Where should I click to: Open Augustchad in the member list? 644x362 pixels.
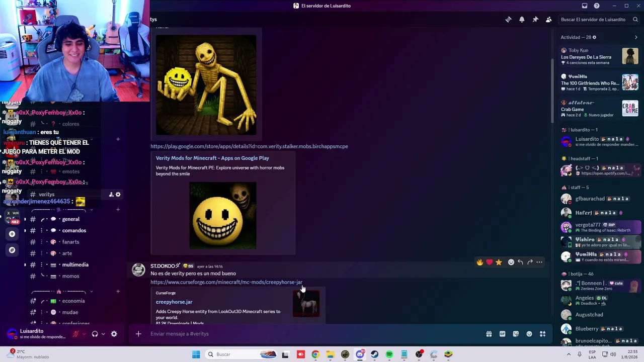(600, 315)
